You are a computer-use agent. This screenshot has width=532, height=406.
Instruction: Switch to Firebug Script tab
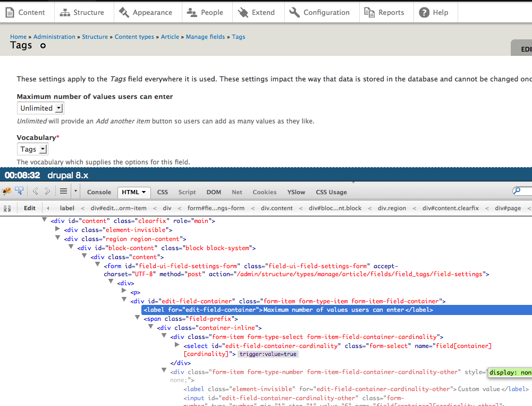pos(187,192)
